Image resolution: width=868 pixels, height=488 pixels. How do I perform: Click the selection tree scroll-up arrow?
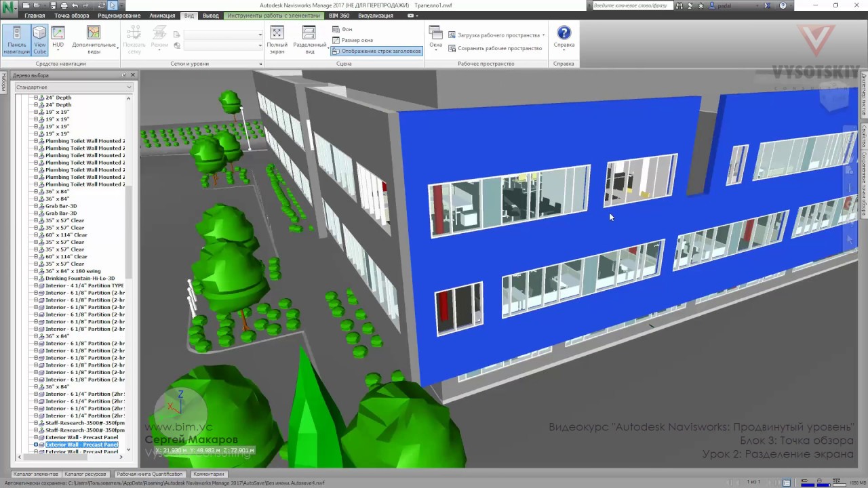click(x=129, y=98)
